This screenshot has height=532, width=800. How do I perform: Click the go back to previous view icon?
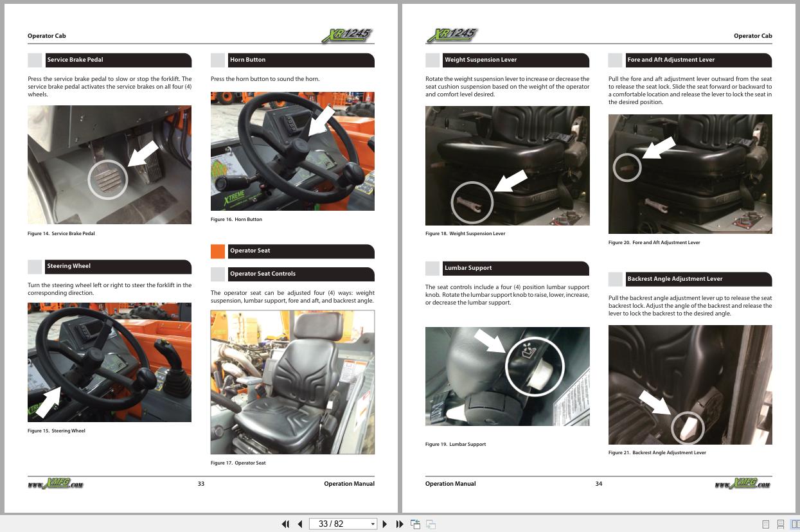click(x=416, y=524)
